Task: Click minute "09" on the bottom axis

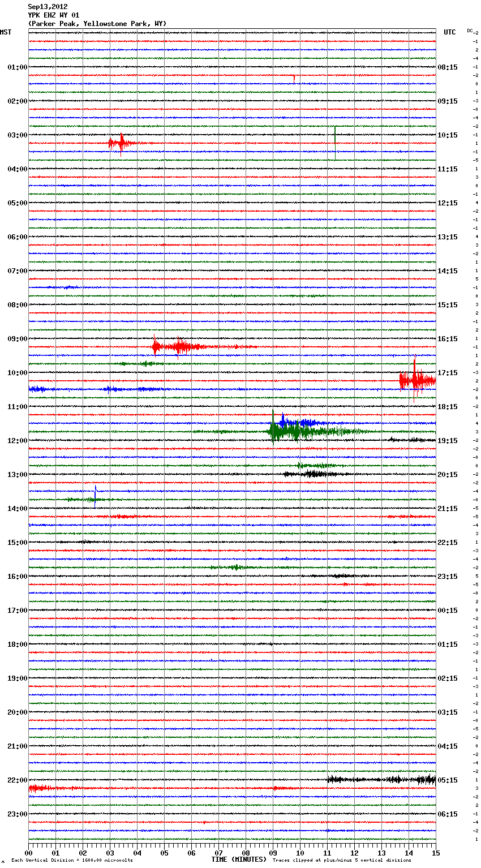Action: click(x=273, y=853)
